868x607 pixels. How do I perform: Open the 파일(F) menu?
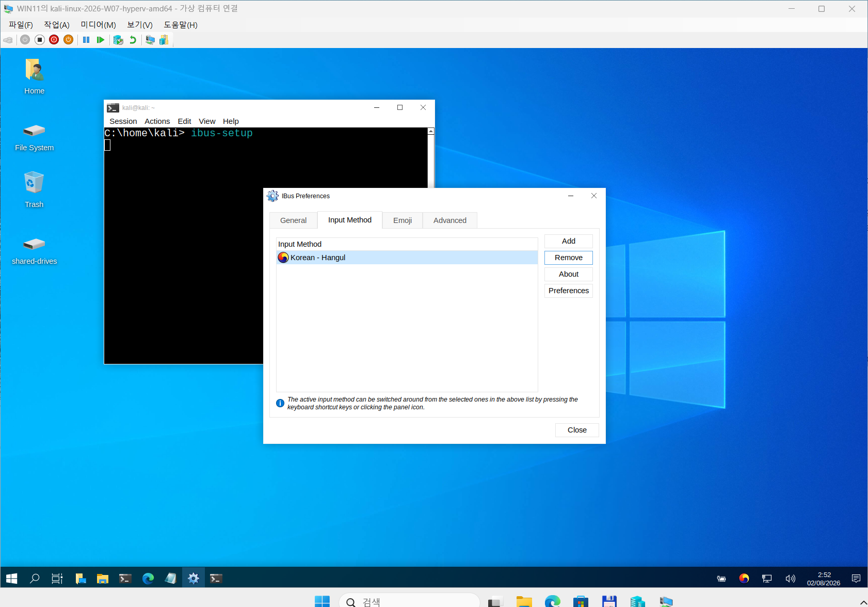(x=21, y=25)
